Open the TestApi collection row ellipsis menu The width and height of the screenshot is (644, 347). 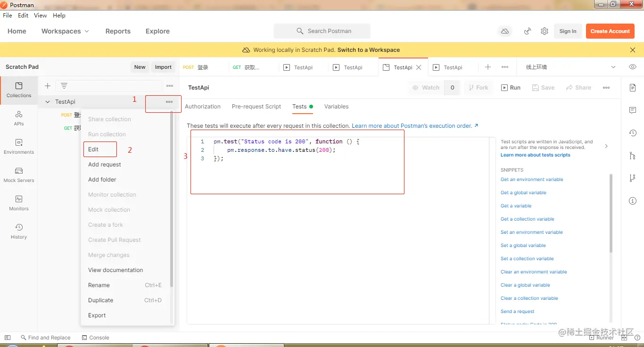pos(169,102)
